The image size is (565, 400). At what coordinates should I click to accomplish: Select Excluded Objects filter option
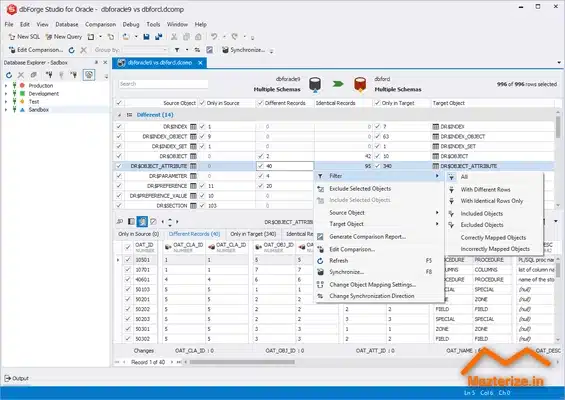(x=494, y=225)
